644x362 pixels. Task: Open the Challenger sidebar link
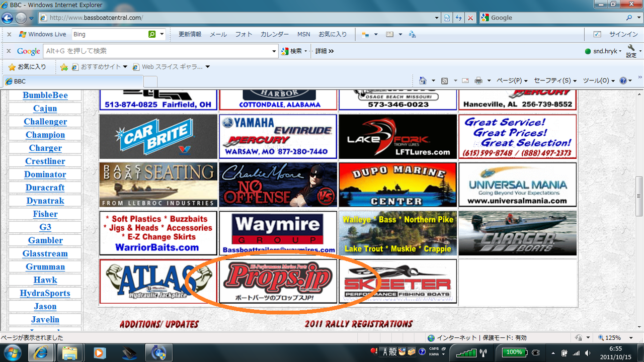coord(45,122)
